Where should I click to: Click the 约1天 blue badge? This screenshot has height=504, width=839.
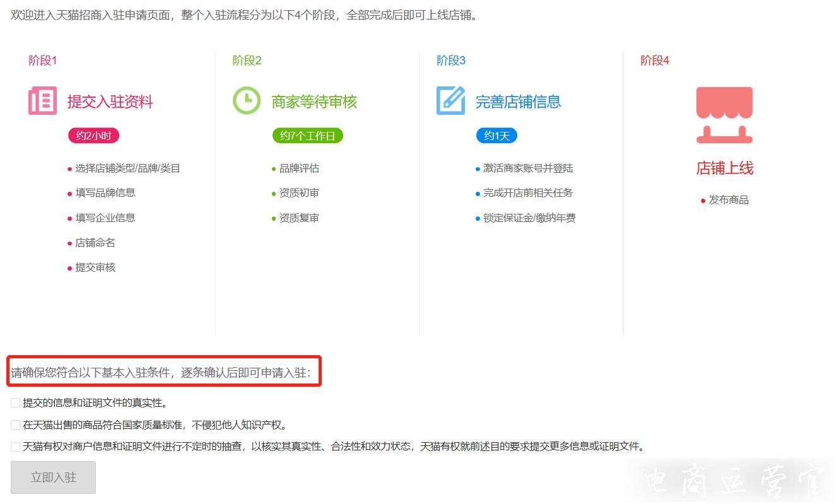point(496,136)
